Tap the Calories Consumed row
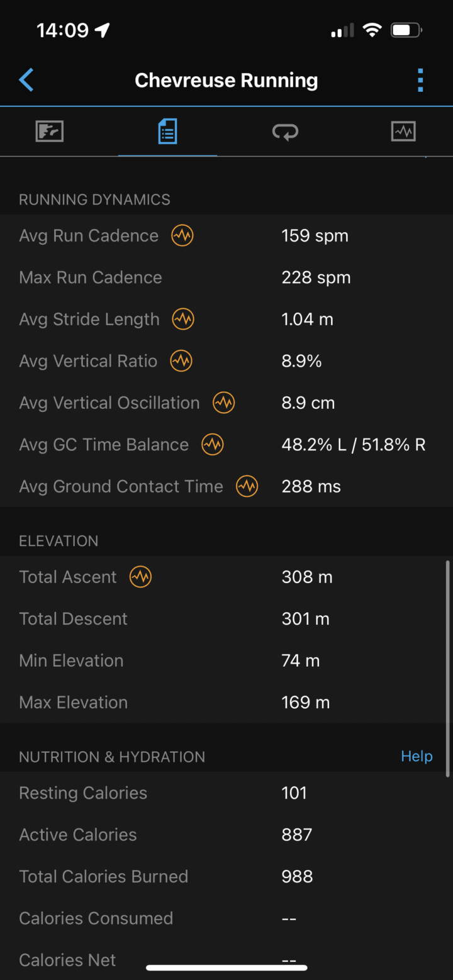 [226, 918]
